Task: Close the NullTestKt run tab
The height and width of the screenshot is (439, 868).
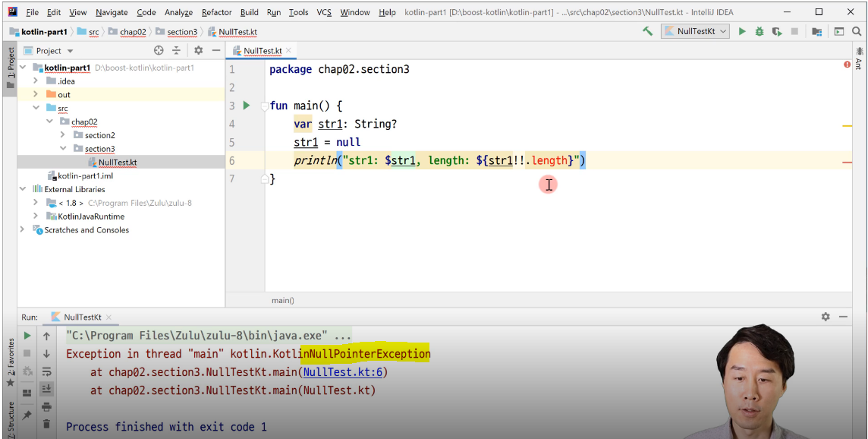Action: 108,317
